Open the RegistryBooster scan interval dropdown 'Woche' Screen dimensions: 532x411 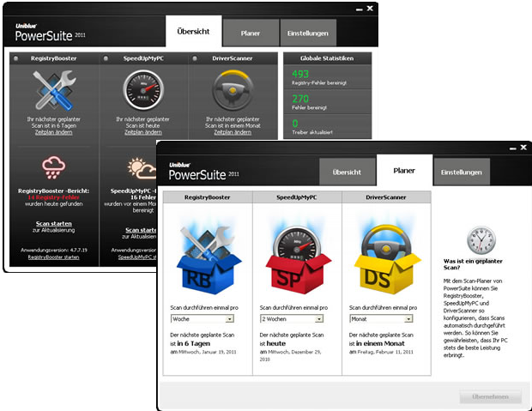(x=203, y=318)
